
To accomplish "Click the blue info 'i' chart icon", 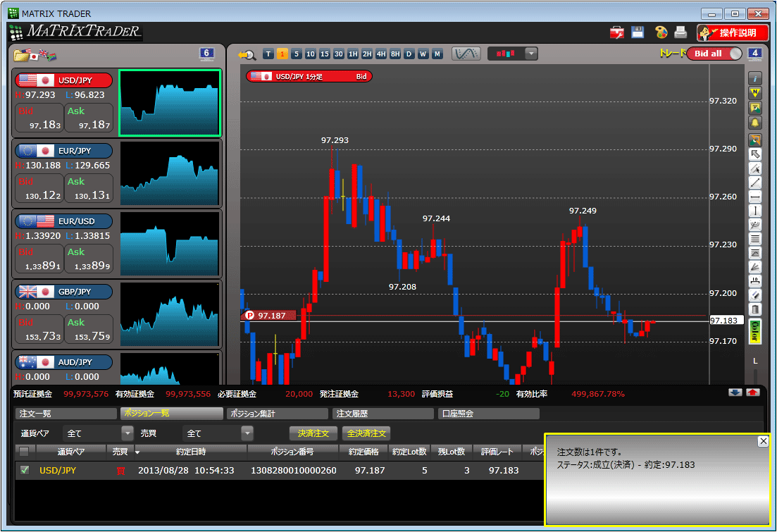I will point(754,79).
